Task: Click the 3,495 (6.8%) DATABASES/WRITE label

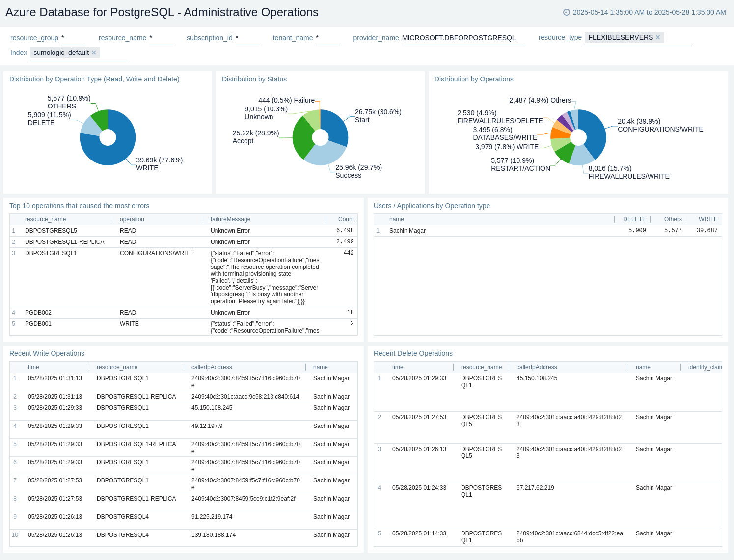Action: pos(505,133)
